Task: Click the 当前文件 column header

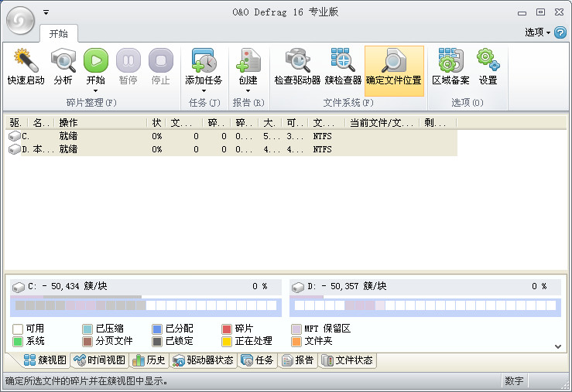Action: (382, 123)
